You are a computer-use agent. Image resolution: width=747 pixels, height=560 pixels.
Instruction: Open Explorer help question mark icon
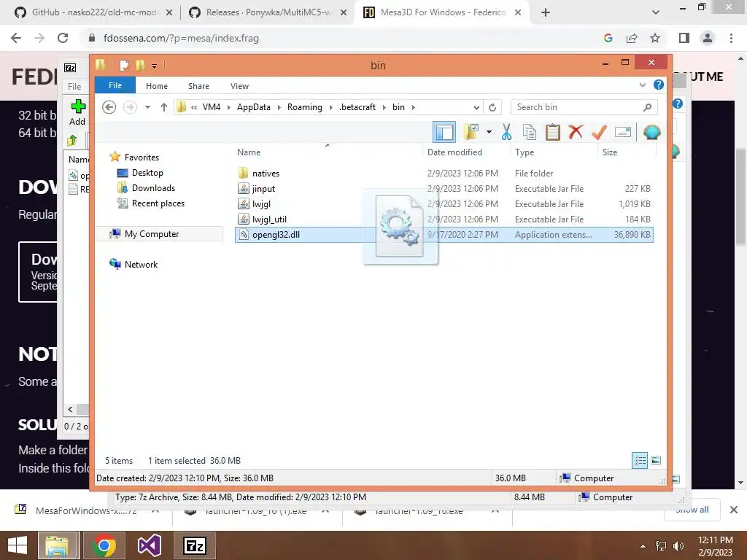pyautogui.click(x=659, y=85)
